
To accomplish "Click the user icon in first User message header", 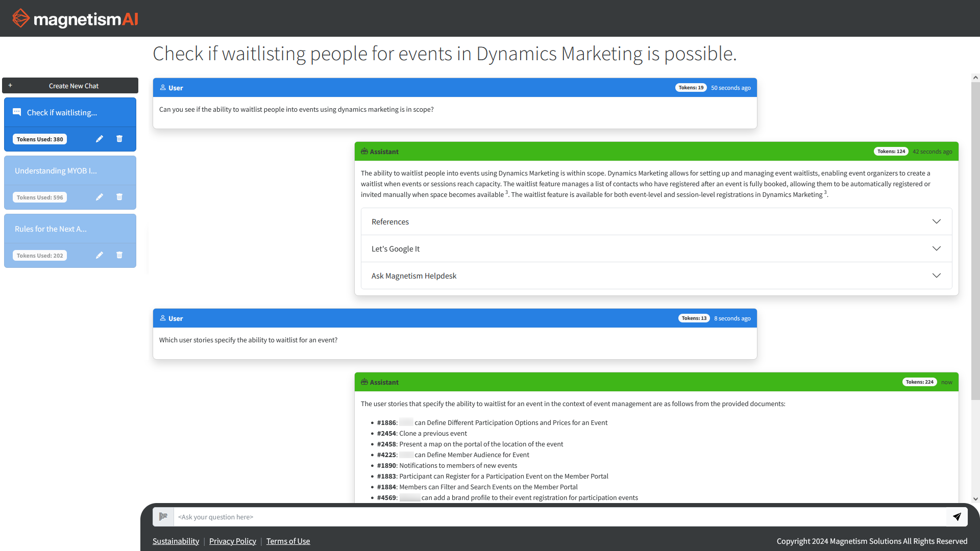I will [x=163, y=88].
